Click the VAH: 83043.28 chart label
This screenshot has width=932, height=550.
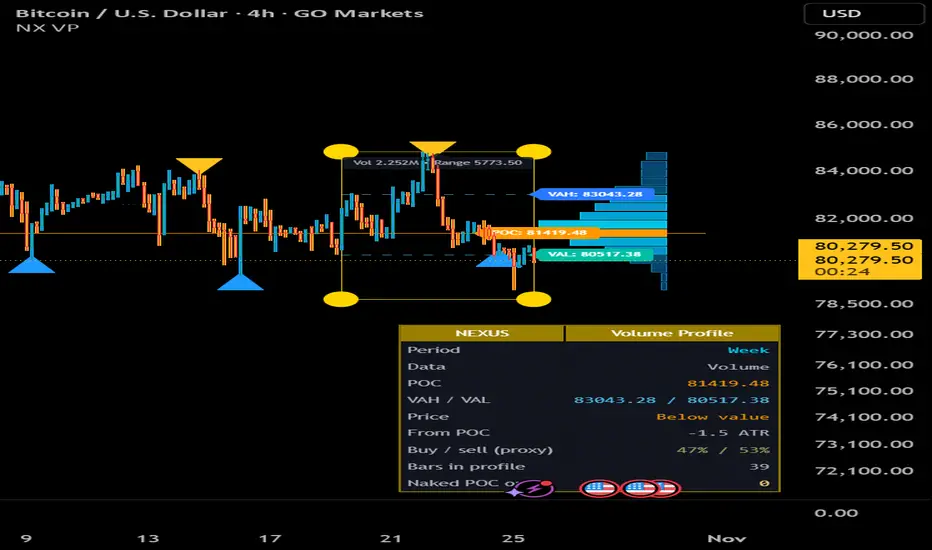(595, 194)
